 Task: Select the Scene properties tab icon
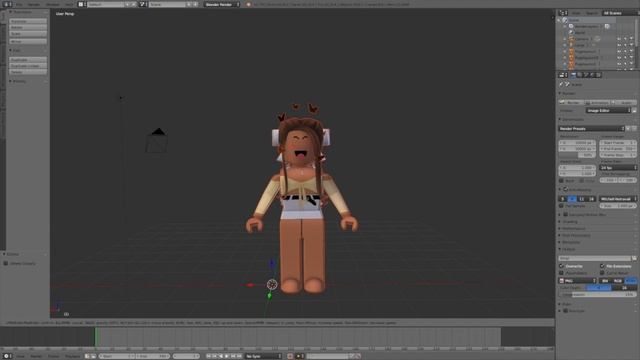tap(587, 75)
